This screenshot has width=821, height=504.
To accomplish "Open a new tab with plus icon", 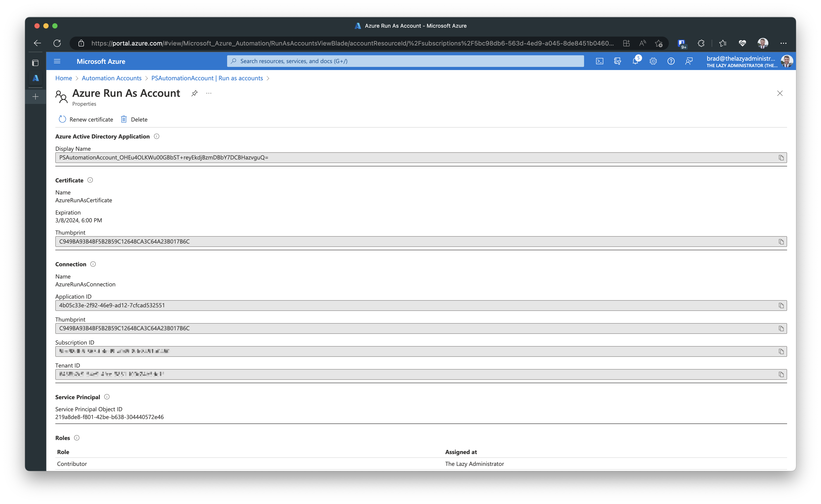I will (x=36, y=97).
